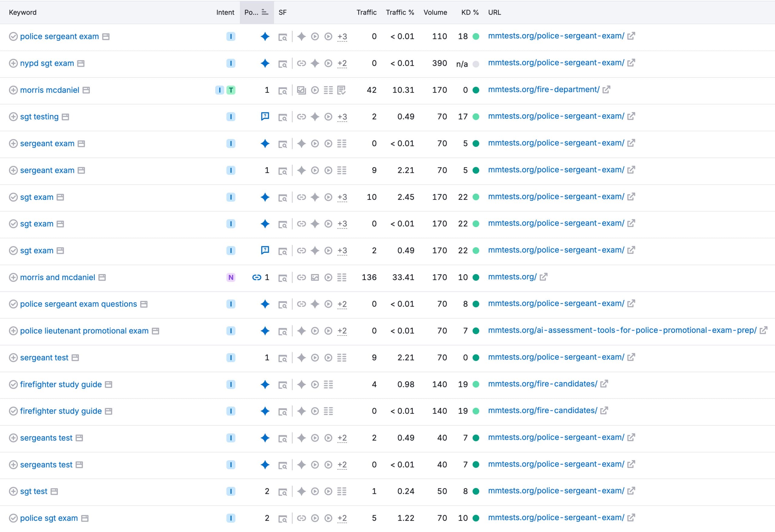Click volume value 390 for nypd sgt exam

pyautogui.click(x=440, y=63)
